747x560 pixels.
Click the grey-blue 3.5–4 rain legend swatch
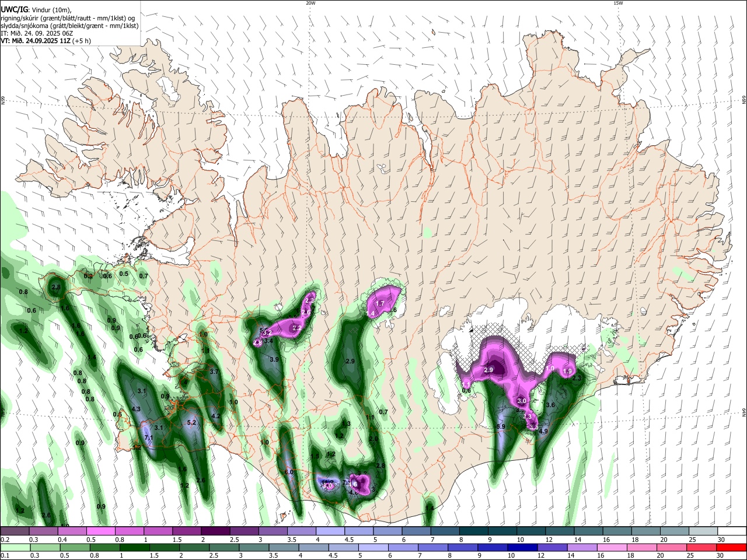coord(284,547)
